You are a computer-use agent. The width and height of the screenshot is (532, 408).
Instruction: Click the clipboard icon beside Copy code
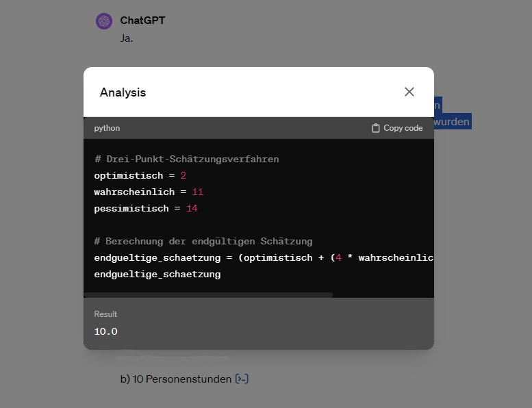375,128
